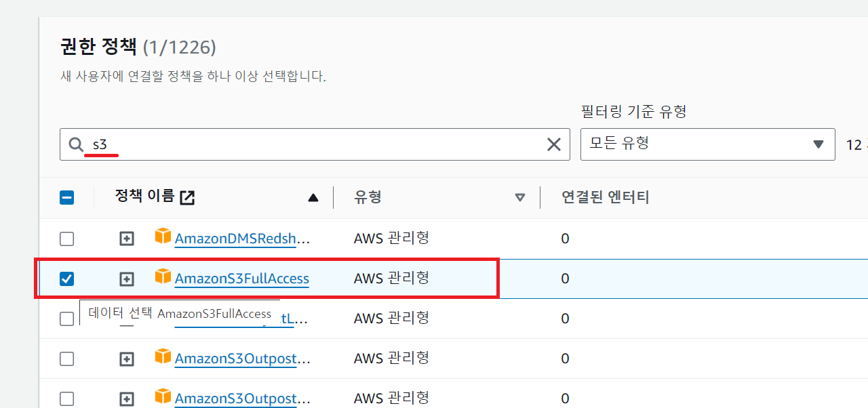This screenshot has height=408, width=868.
Task: Open the 모든 유형 filter type dropdown
Action: (x=707, y=144)
